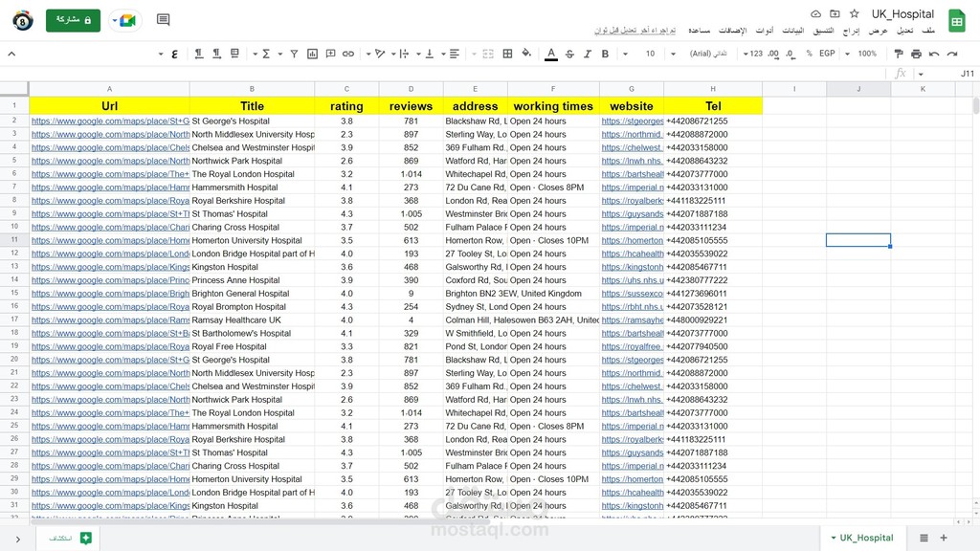Open the cell borders tool

(x=508, y=54)
